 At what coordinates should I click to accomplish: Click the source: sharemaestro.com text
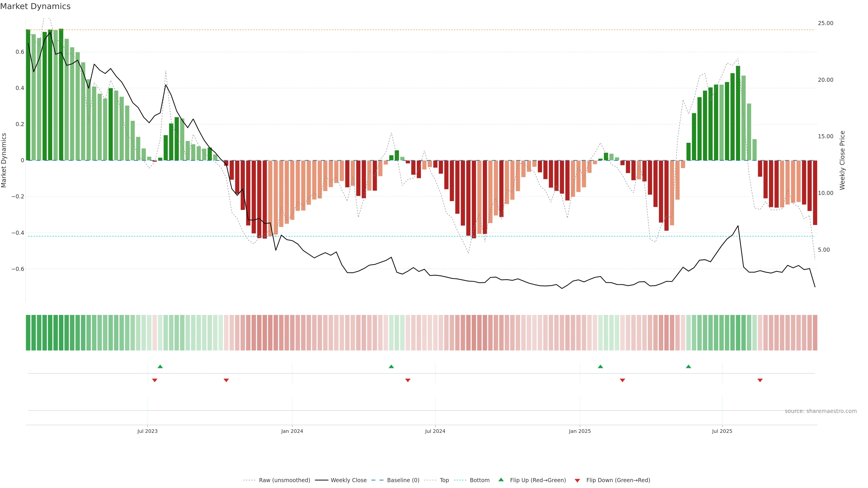tap(821, 411)
